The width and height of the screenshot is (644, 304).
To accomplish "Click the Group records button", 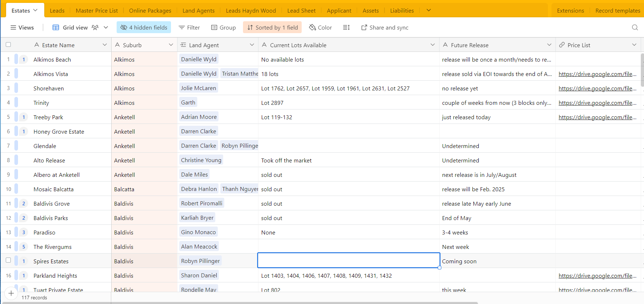I will (x=223, y=27).
